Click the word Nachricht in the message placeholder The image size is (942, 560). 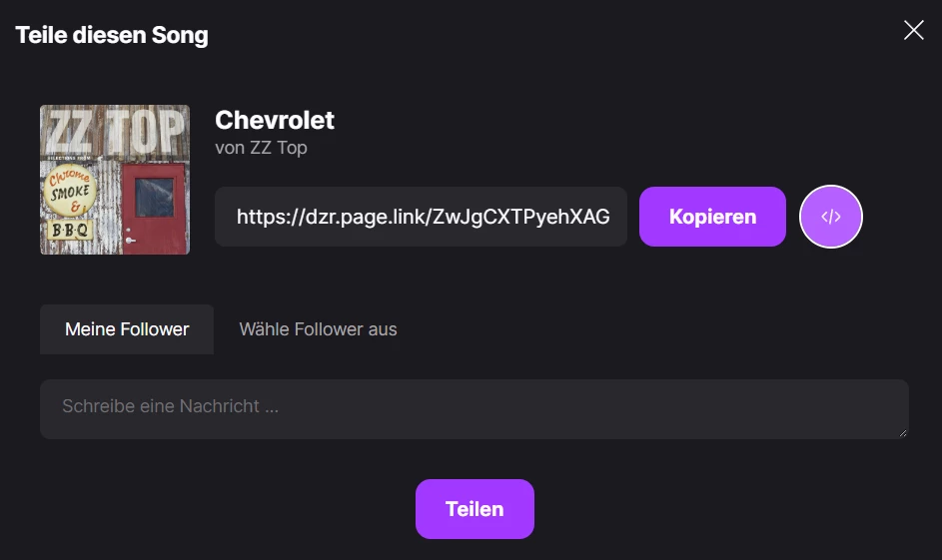[220, 406]
